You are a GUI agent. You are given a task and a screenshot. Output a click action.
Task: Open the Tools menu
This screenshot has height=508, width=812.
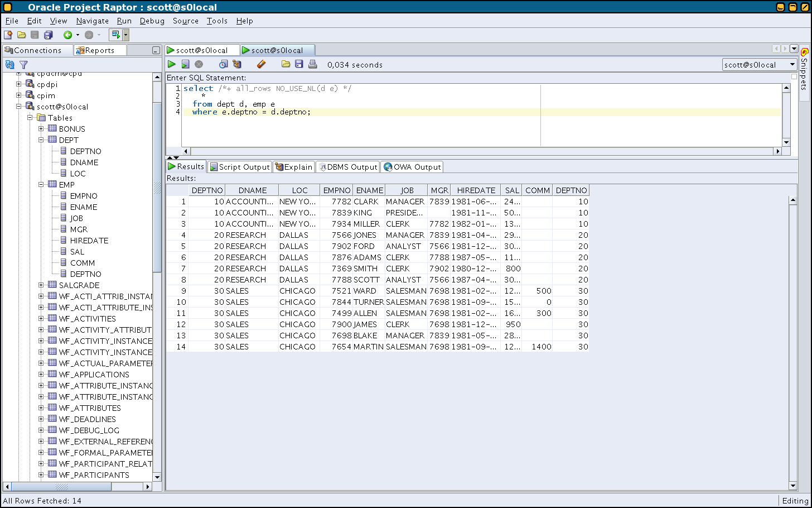click(217, 21)
